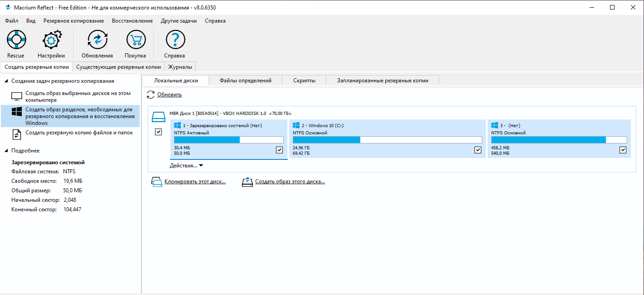Open the Файл menu

11,21
